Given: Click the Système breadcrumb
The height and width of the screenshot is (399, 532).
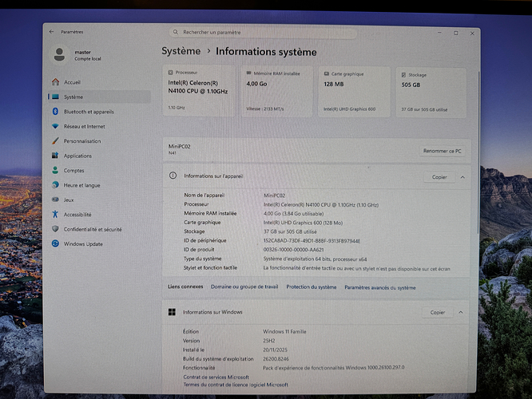Looking at the screenshot, I should click(181, 51).
